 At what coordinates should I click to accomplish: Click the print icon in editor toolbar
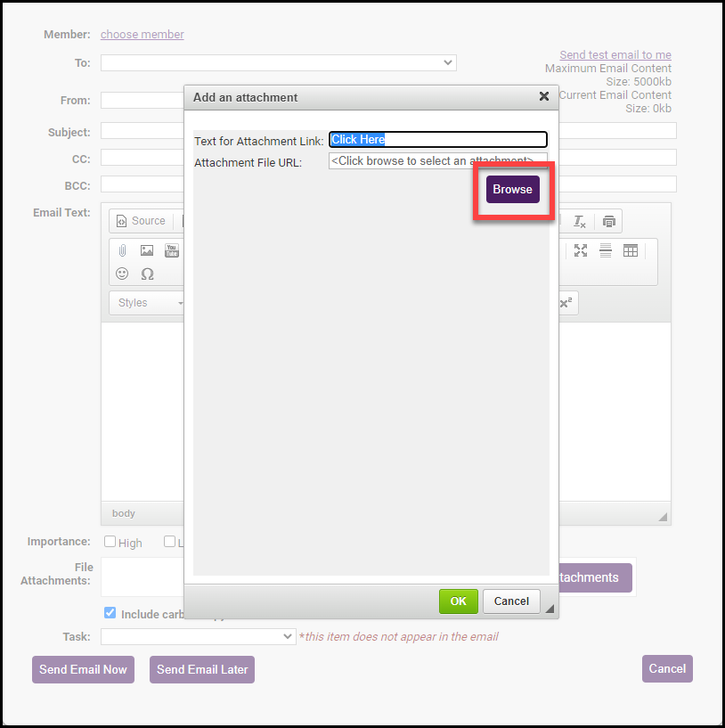608,222
